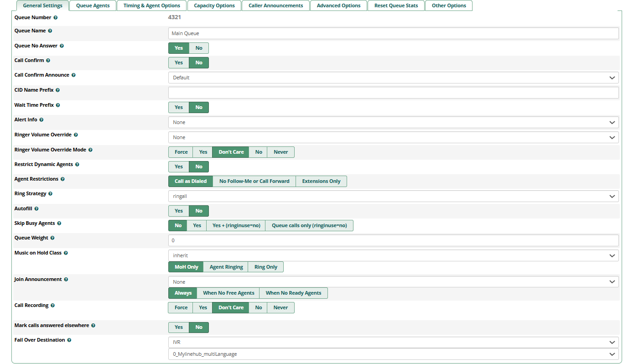
Task: Switch to Advanced Options tab
Action: (x=338, y=5)
